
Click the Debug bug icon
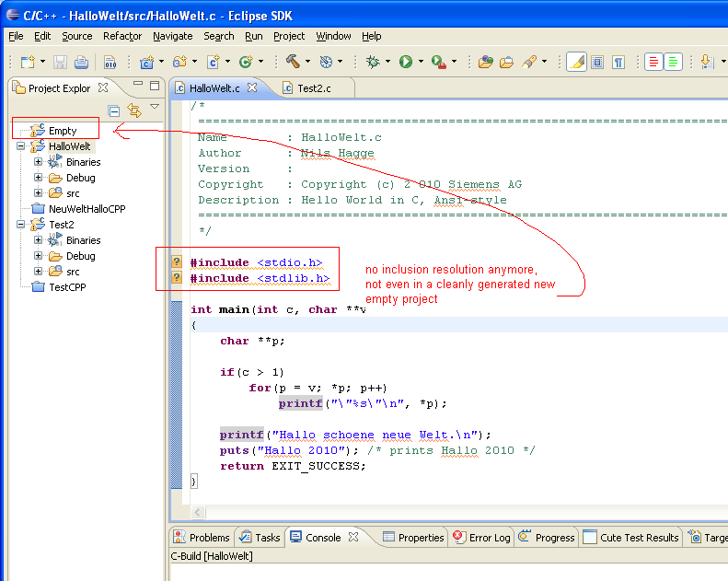(373, 62)
